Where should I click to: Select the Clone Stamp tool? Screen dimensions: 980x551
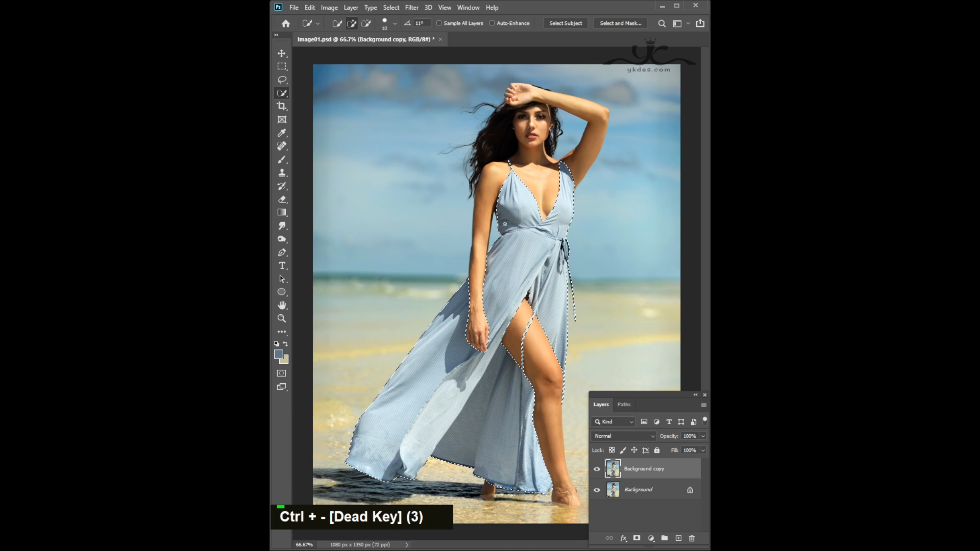point(281,172)
